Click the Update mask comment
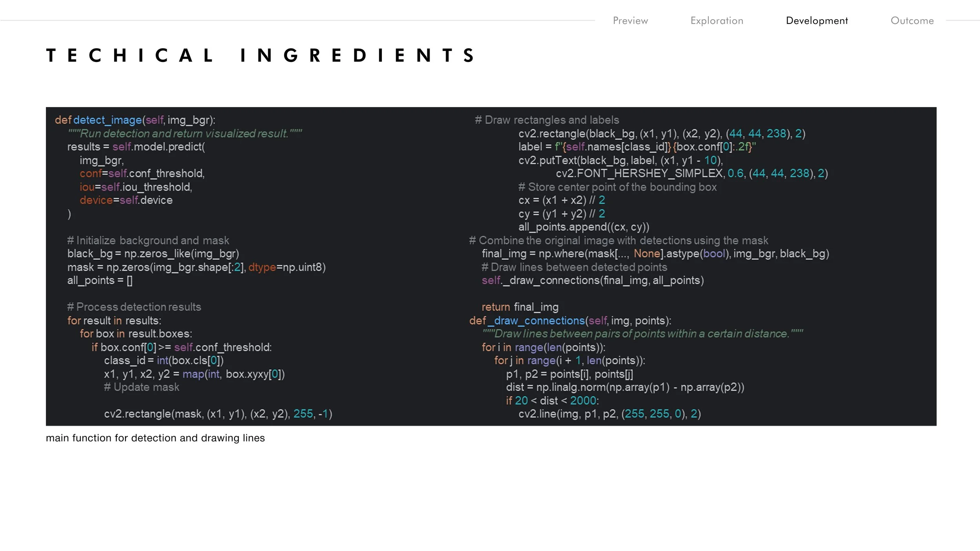Viewport: 980px width, 551px height. click(x=142, y=387)
